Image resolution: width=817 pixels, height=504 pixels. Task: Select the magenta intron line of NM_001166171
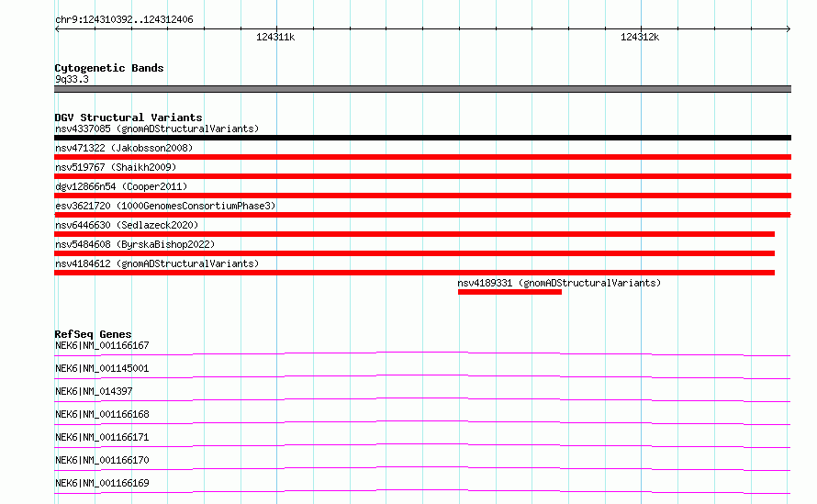pos(422,445)
